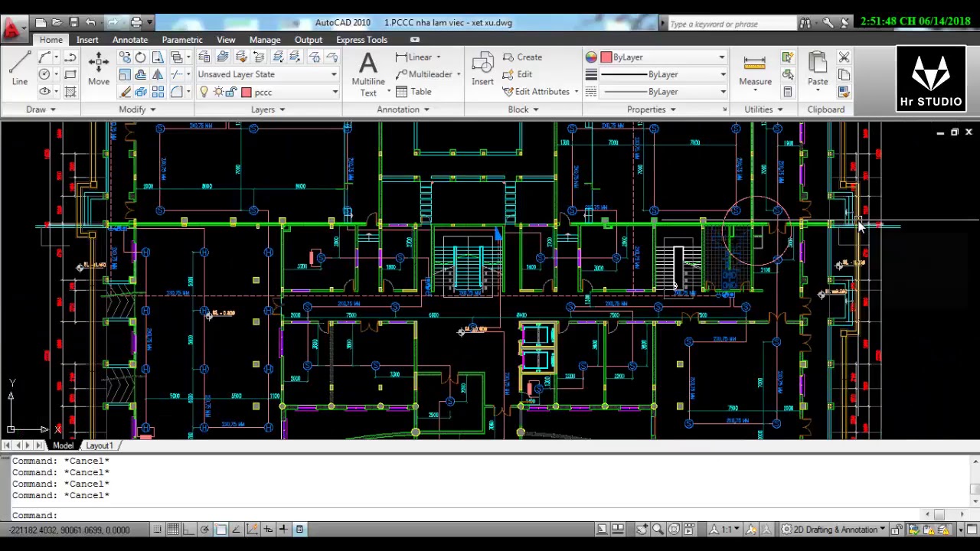Select the Rectangle tool in Draw panel
Image resolution: width=980 pixels, height=551 pixels.
pos(70,74)
